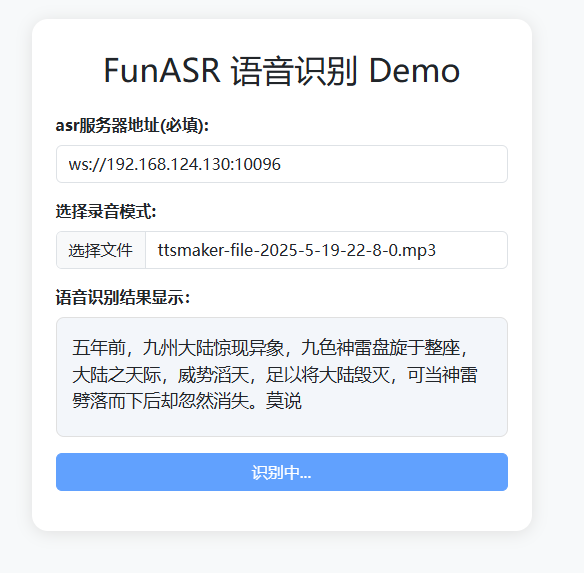Click the ttsmaker-file-2025-5-19-22-8-0.mp3 filename field
Screen dimensions: 584x573
click(x=326, y=250)
